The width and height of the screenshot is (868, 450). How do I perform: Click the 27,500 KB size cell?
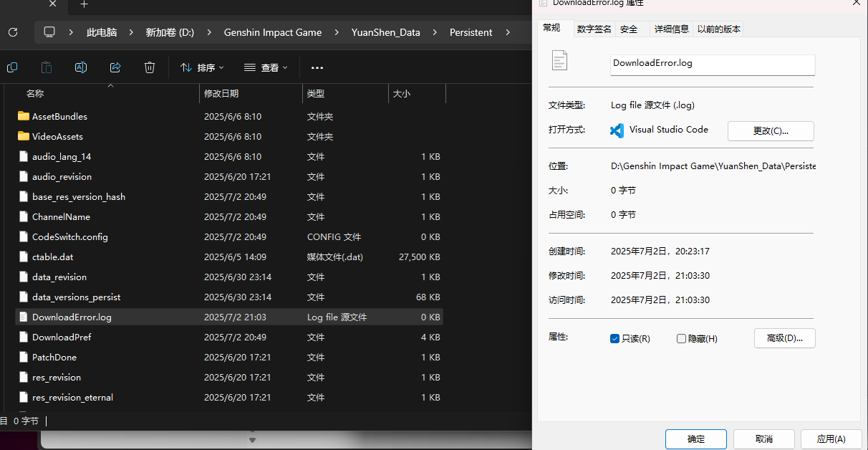coord(419,257)
